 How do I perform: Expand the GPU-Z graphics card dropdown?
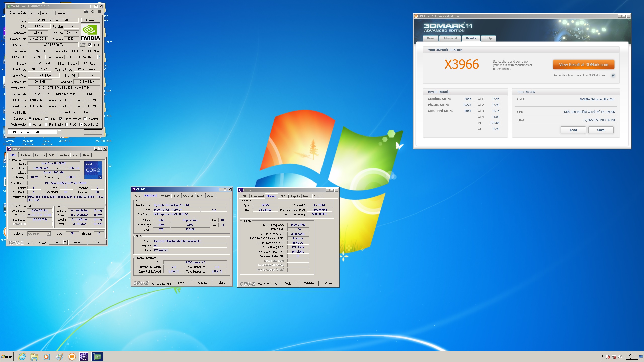coord(59,132)
